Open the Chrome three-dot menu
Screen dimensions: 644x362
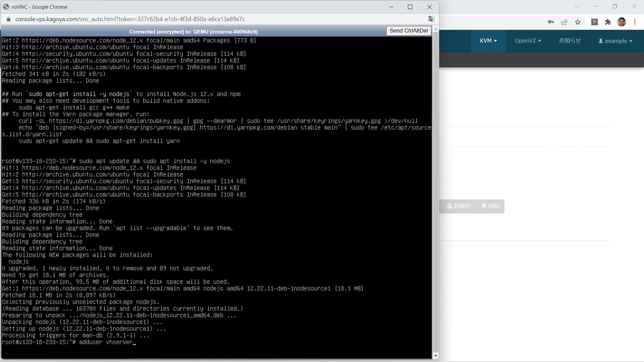(x=635, y=22)
